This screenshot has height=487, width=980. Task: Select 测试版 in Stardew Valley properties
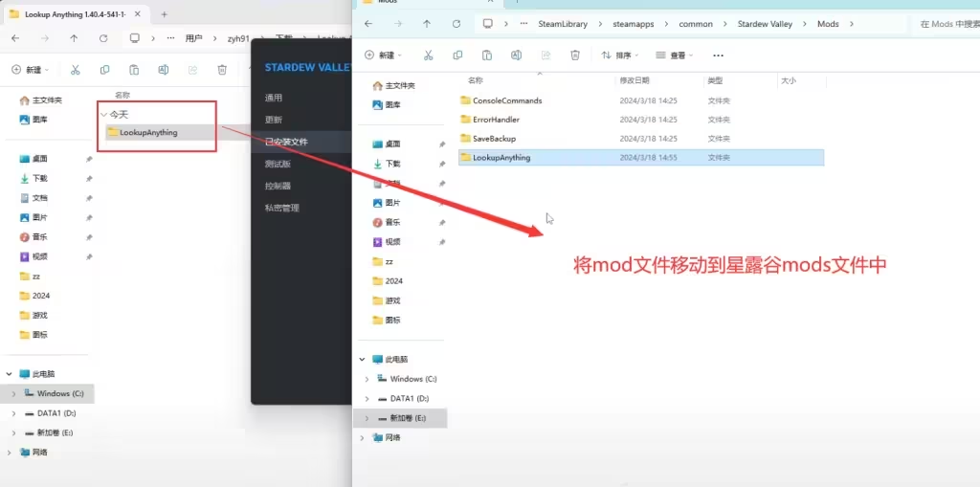pyautogui.click(x=278, y=164)
